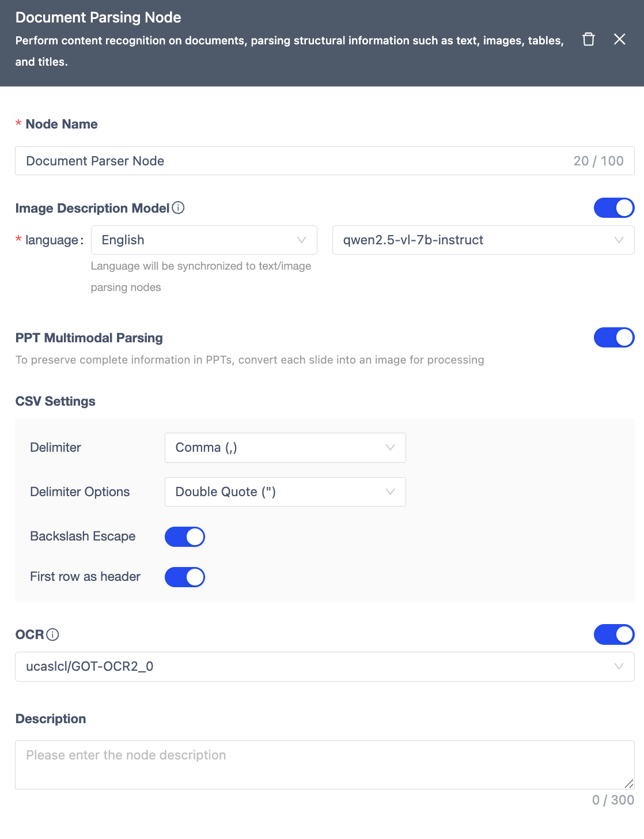
Task: Switch off the OCR toggle
Action: click(x=613, y=634)
